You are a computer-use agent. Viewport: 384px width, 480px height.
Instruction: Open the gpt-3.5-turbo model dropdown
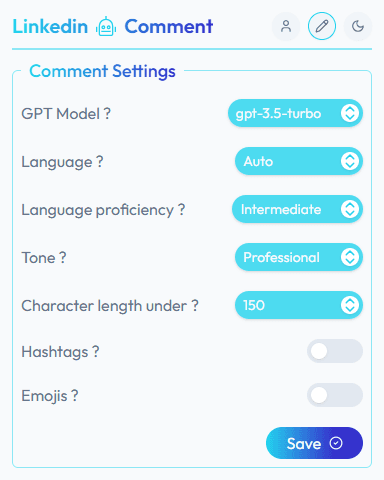pyautogui.click(x=295, y=113)
